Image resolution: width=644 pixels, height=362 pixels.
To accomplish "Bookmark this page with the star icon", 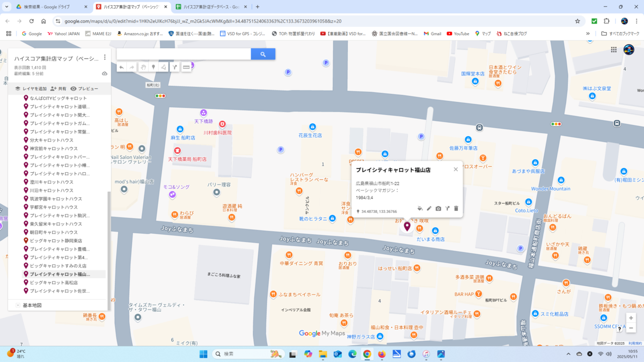I will point(577,21).
